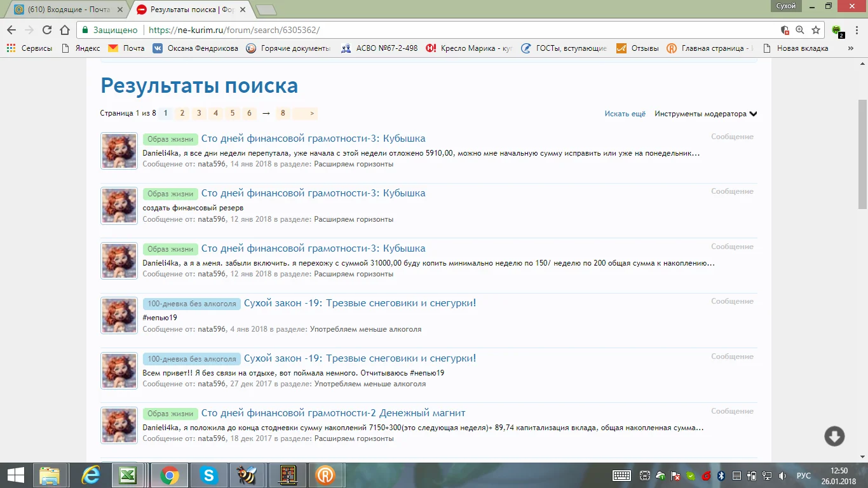Click the page vertical scrollbar thumb

(x=862, y=154)
